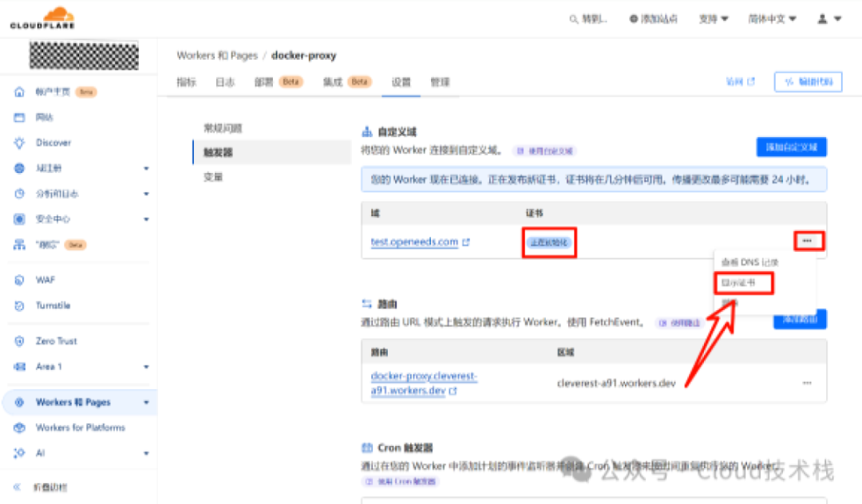Switch to the 集成 Beta tab
This screenshot has height=504, width=862.
click(x=347, y=82)
